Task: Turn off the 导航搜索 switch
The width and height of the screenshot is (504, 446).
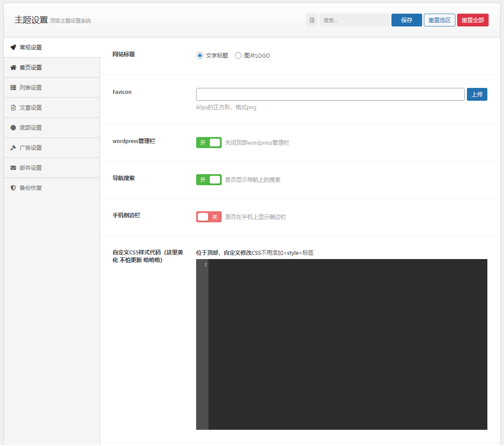Action: click(209, 180)
